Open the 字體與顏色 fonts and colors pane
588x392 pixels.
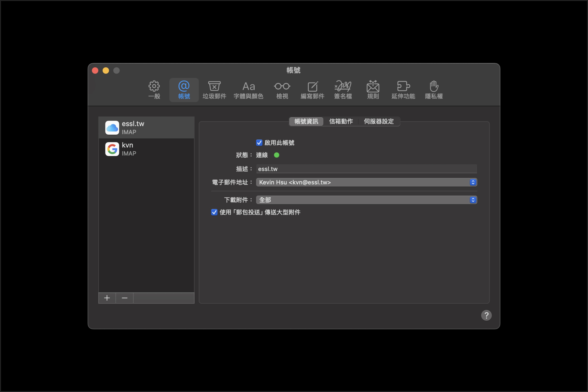tap(248, 90)
